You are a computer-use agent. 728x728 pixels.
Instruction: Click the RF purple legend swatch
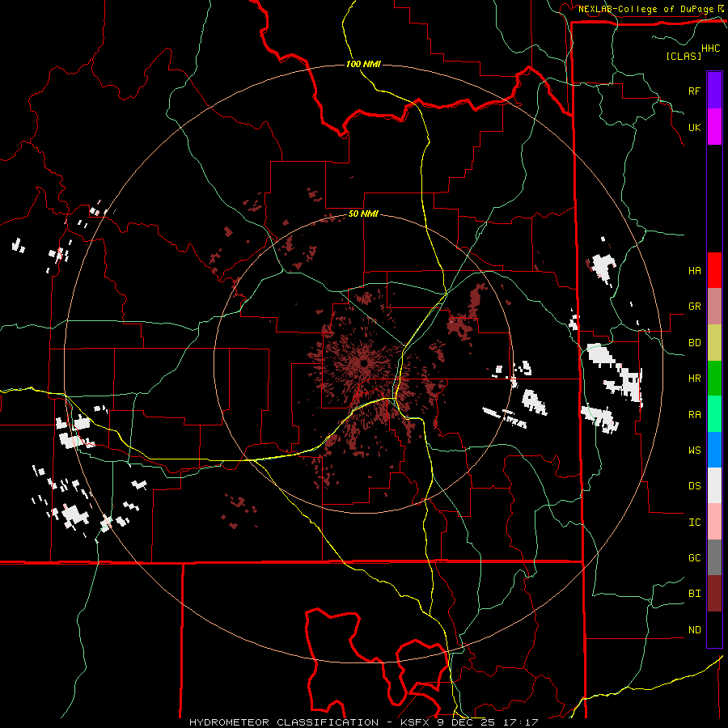(714, 91)
